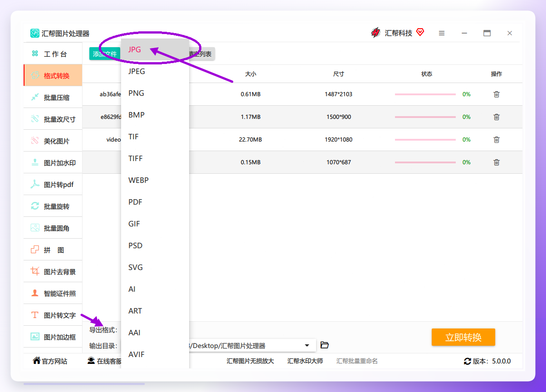Go to 图片加边框 in sidebar
This screenshot has width=546, height=392.
pos(53,337)
